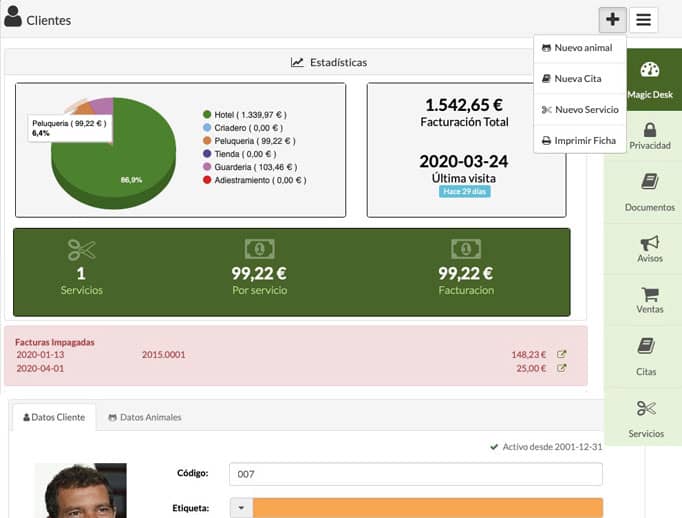Open the 25,00 € invoice link icon
The height and width of the screenshot is (518, 682).
[x=561, y=368]
